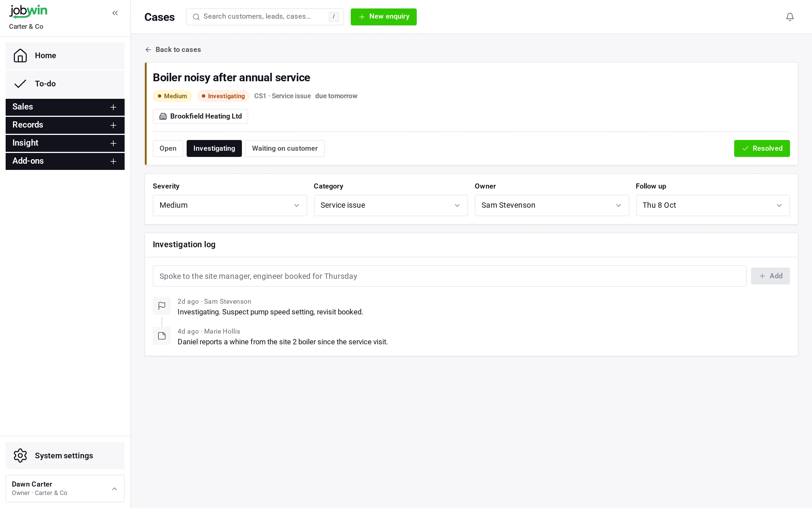Select the Investigating status button

[x=214, y=148]
